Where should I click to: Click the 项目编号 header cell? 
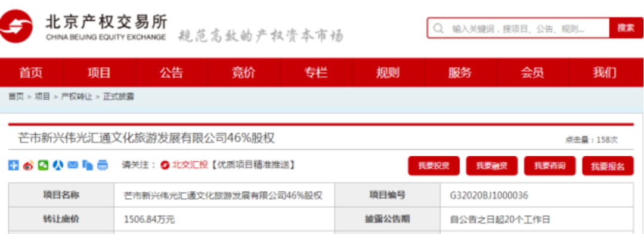388,195
